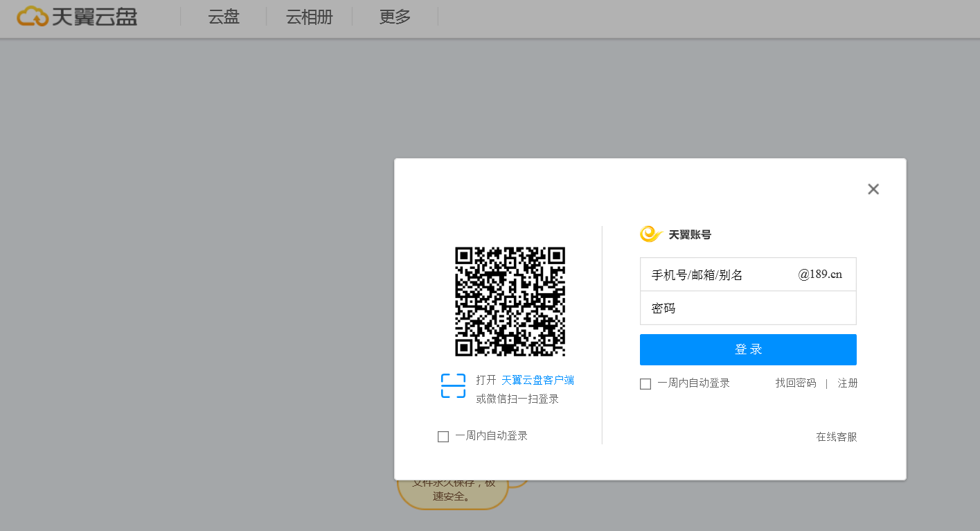Click the @189.cn suffix text
Screen dimensions: 980x531
pyautogui.click(x=820, y=274)
